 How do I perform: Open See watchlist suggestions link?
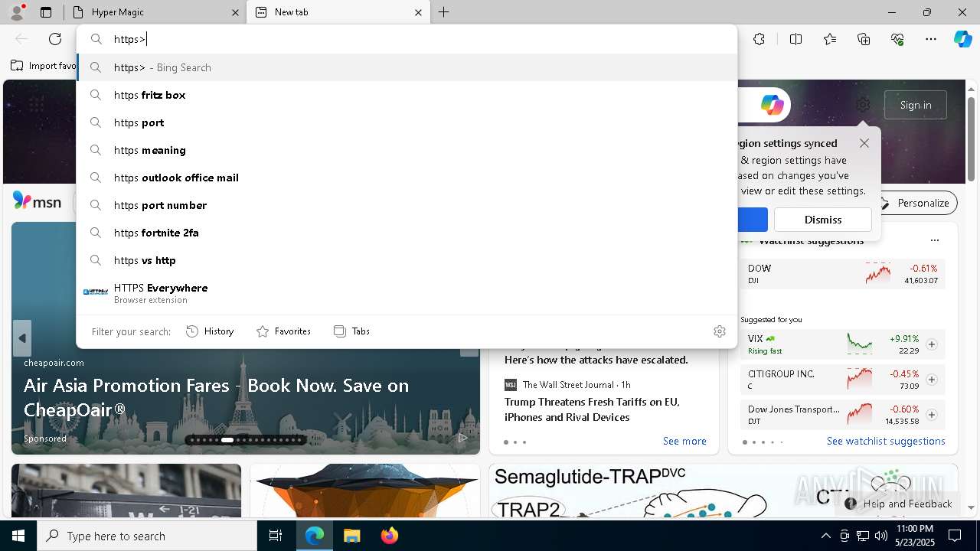[886, 441]
